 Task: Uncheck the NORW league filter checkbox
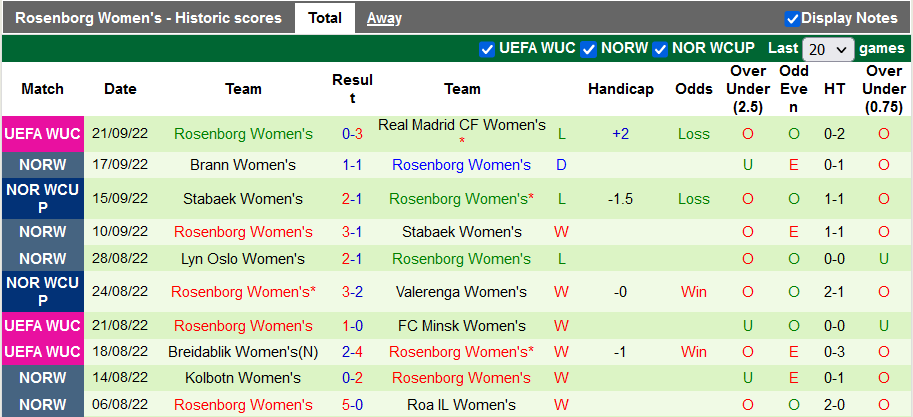coord(589,49)
